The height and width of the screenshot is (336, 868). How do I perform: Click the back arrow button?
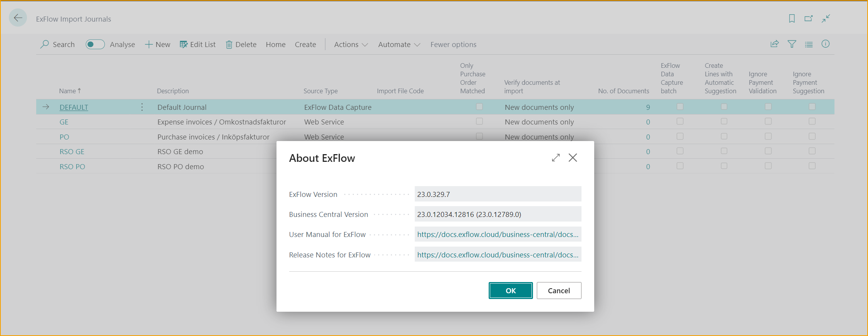click(18, 18)
